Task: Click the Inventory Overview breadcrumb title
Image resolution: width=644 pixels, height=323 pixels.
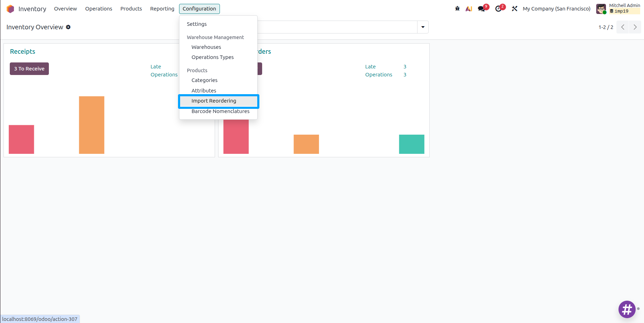Action: point(35,27)
